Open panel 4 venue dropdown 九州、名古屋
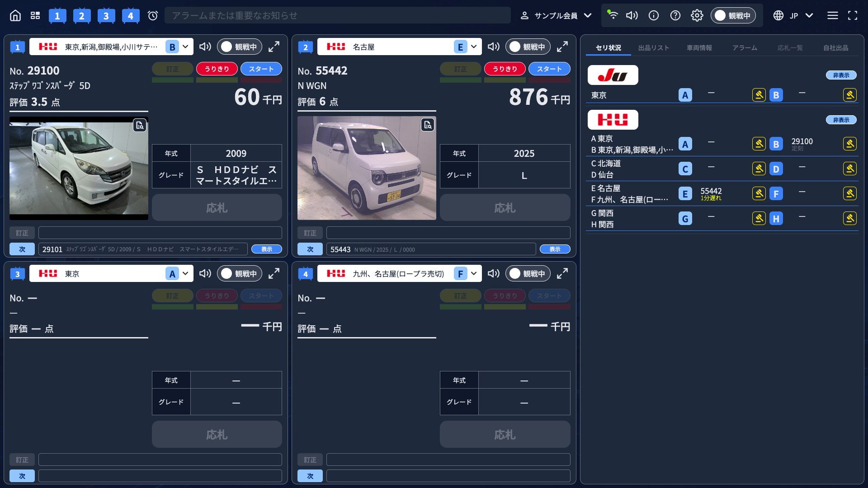 [x=400, y=273]
